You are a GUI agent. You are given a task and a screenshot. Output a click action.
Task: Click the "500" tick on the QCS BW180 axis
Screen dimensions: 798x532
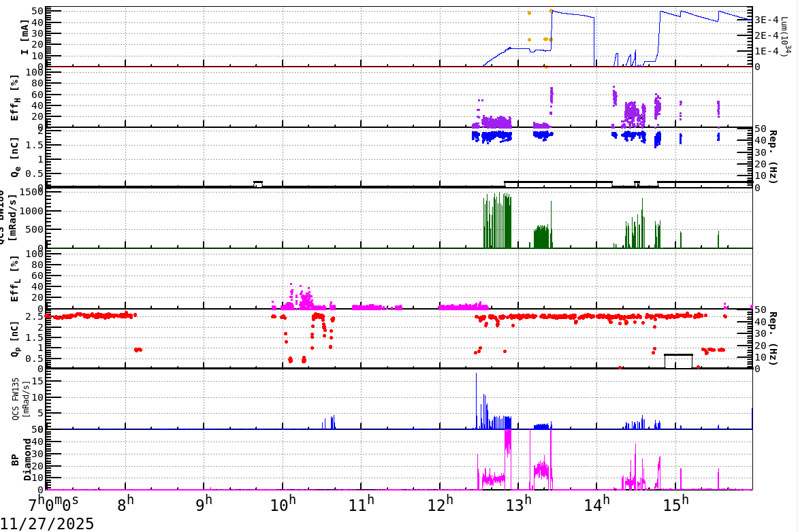point(35,229)
